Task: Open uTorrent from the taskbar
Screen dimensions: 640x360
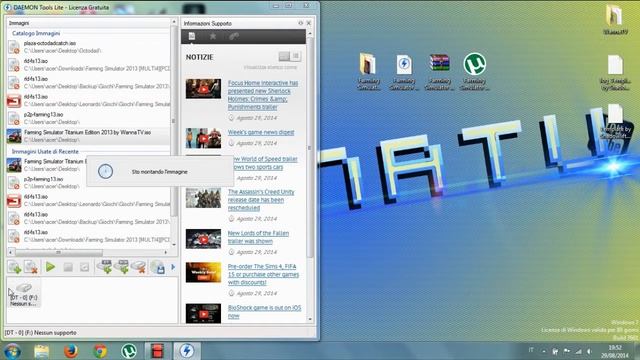Action: point(129,351)
